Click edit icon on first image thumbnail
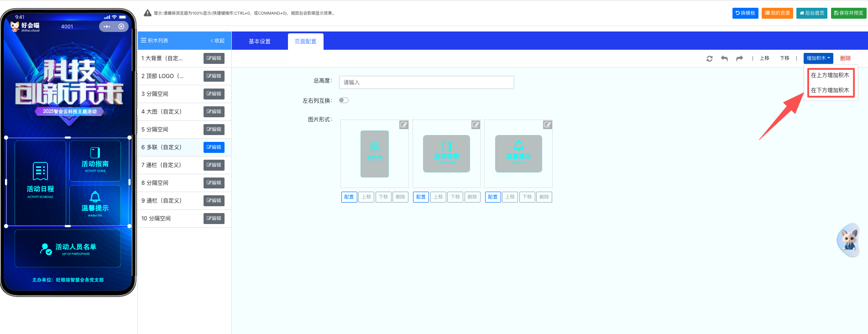Image resolution: width=868 pixels, height=334 pixels. 404,125
